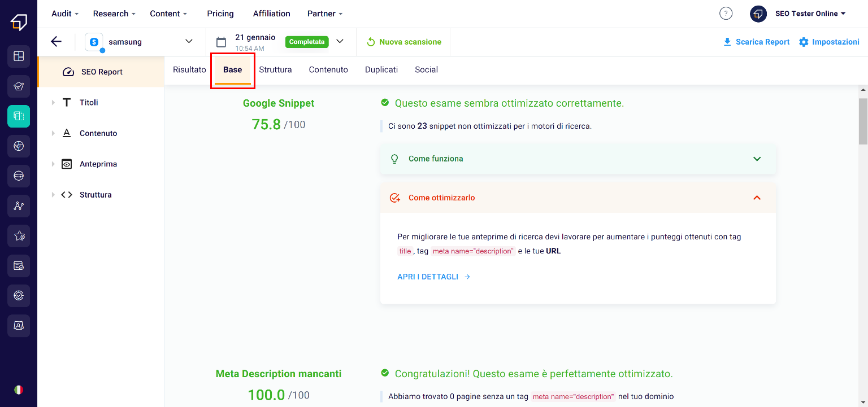Expand the Titoli tree item

53,103
